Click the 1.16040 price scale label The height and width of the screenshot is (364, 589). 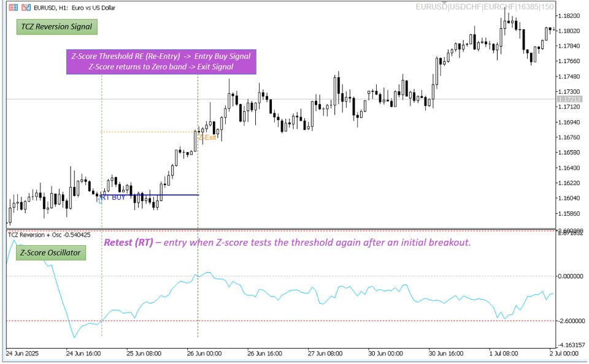point(569,198)
